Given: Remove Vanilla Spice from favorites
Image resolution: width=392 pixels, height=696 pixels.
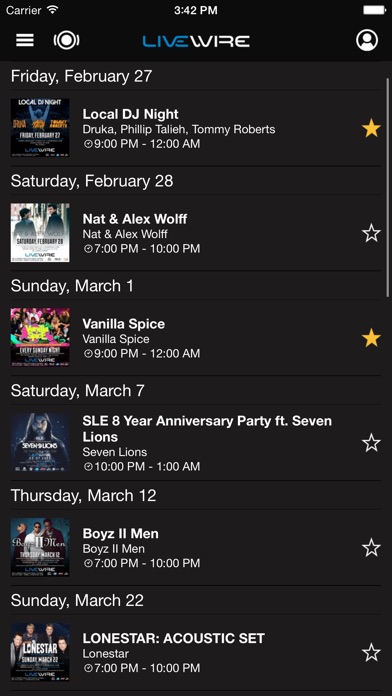Looking at the screenshot, I should [371, 338].
